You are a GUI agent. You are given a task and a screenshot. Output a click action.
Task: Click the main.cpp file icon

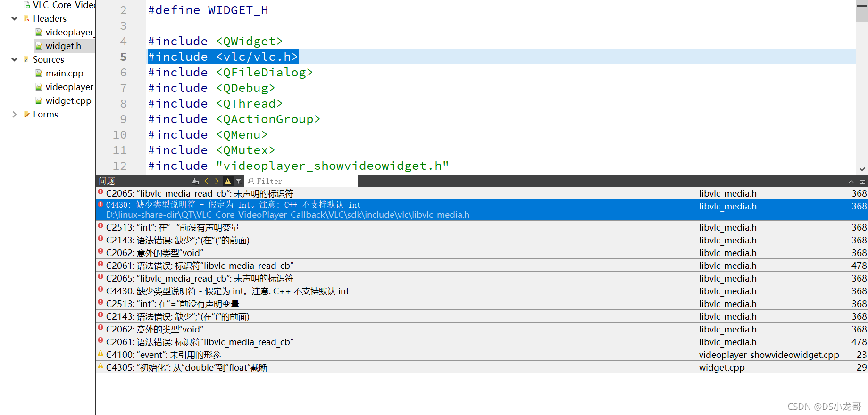pos(39,73)
